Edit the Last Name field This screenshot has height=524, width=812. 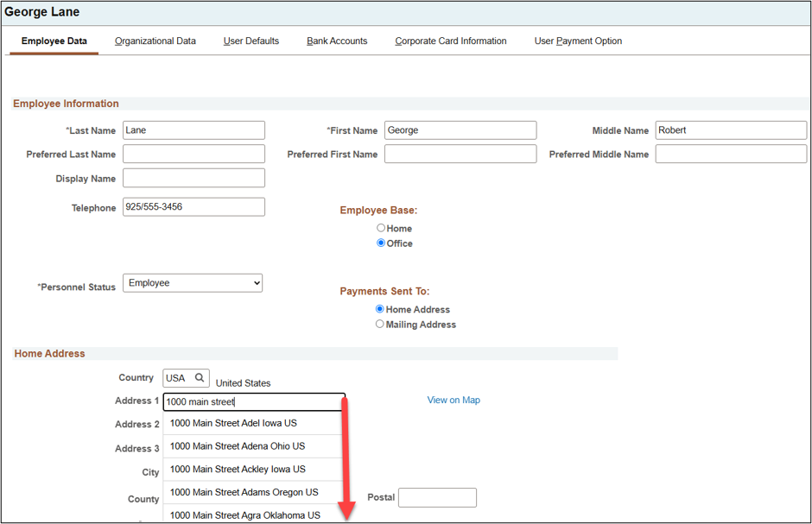click(x=193, y=130)
